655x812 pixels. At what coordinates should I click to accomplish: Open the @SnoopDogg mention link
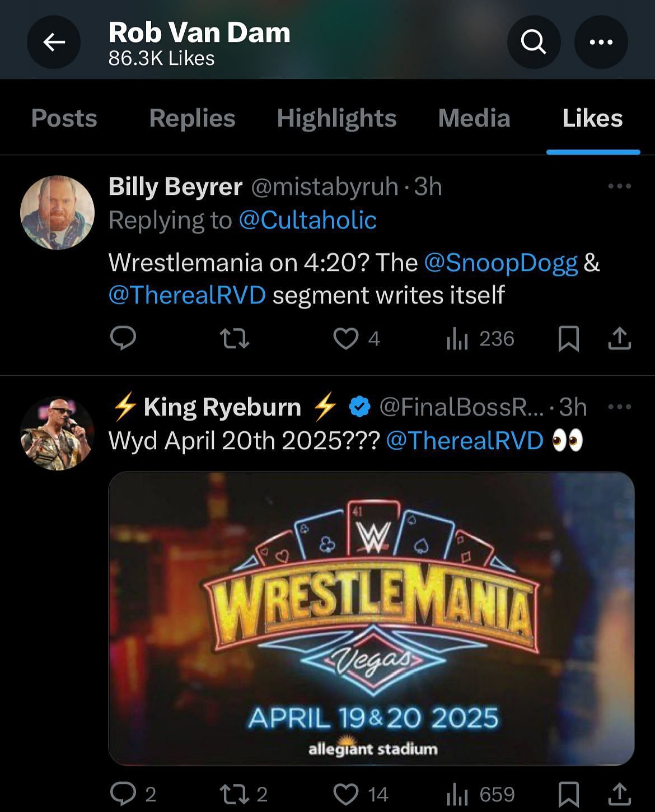coord(500,262)
